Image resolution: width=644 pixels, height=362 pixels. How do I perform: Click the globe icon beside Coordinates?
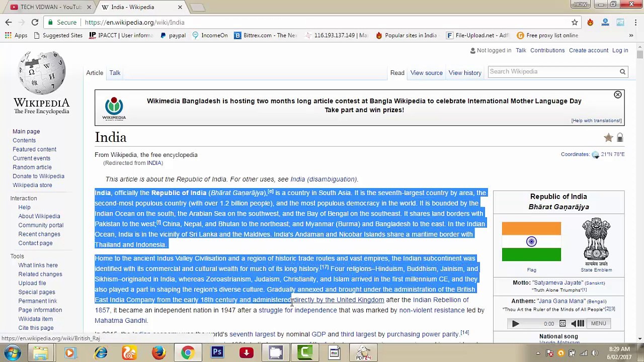(x=595, y=155)
